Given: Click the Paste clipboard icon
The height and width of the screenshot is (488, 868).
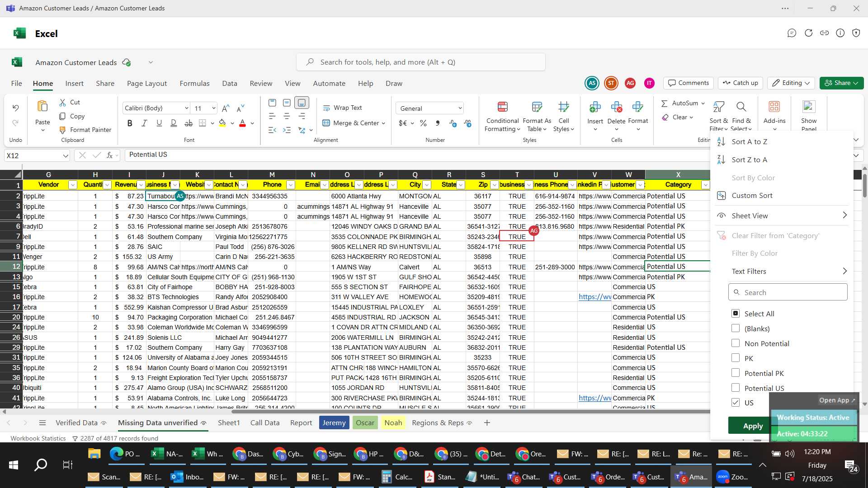Looking at the screenshot, I should click(x=42, y=107).
